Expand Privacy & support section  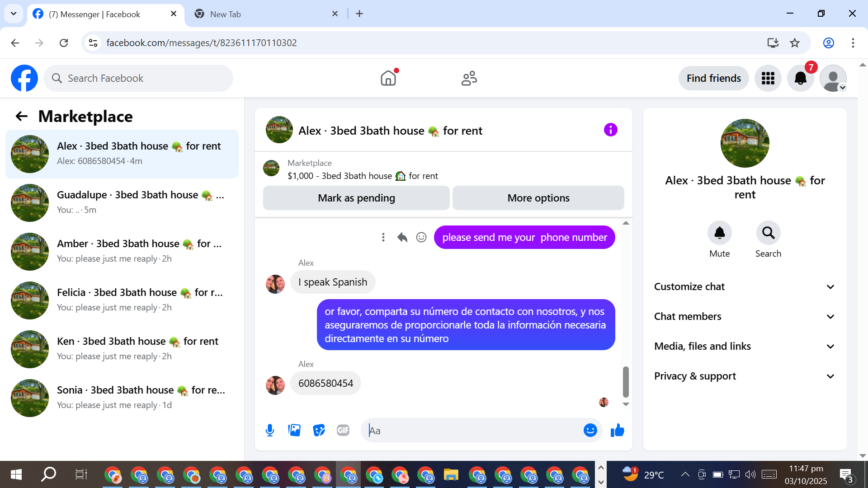tap(745, 376)
